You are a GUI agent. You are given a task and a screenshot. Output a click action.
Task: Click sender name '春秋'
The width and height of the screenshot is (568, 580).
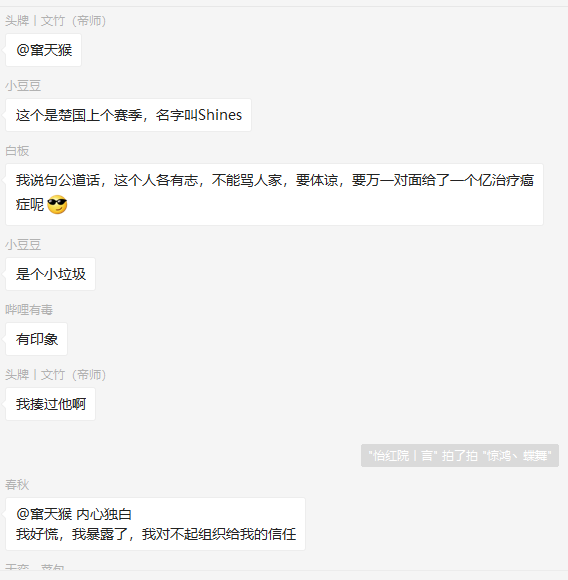pyautogui.click(x=17, y=485)
